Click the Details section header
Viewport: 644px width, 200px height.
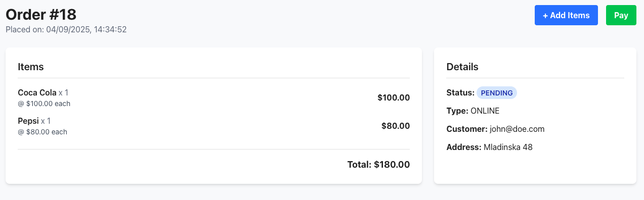[x=462, y=67]
